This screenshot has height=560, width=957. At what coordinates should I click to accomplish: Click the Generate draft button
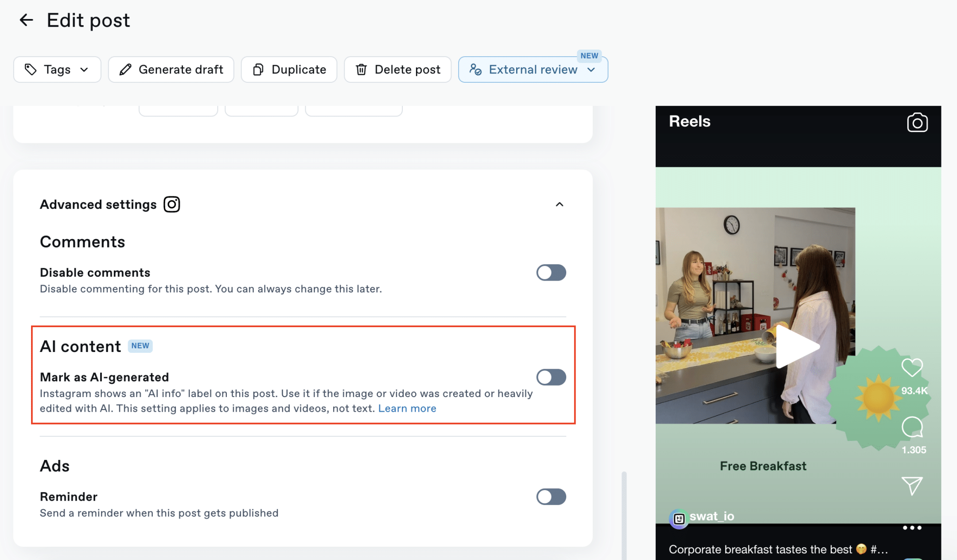click(171, 70)
